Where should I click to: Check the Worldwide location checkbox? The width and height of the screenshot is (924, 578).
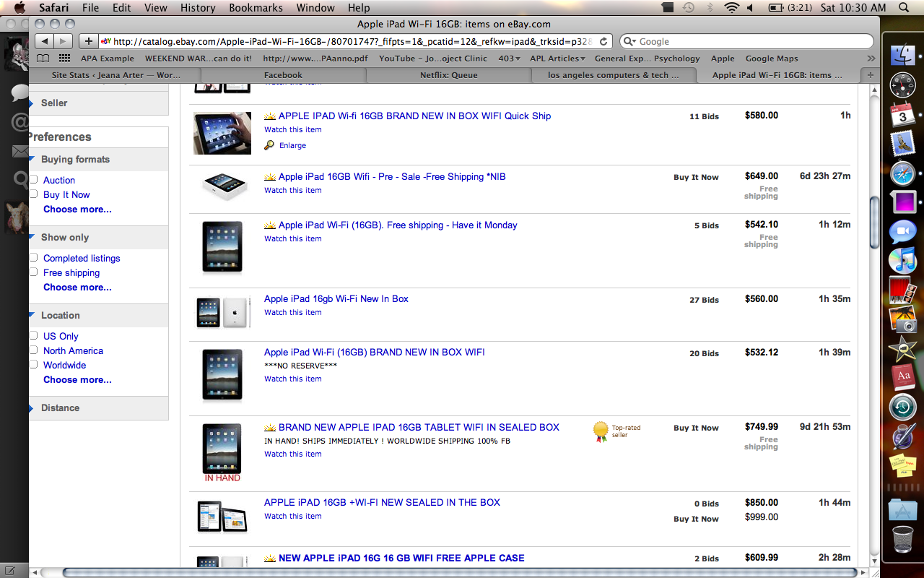coord(33,364)
